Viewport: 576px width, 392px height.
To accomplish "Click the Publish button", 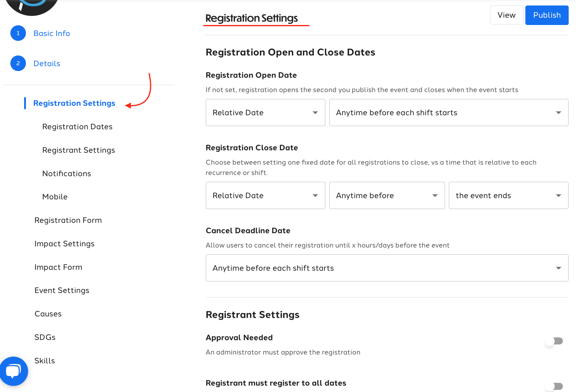I will tap(547, 15).
